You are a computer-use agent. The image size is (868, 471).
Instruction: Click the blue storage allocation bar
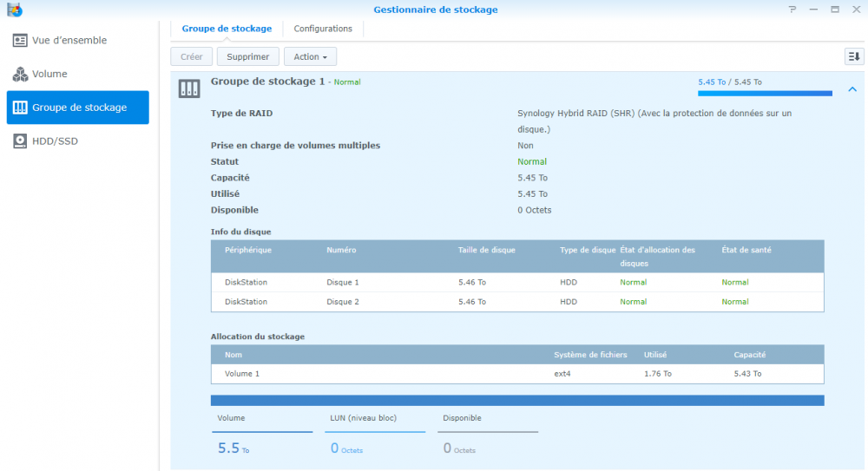click(517, 400)
